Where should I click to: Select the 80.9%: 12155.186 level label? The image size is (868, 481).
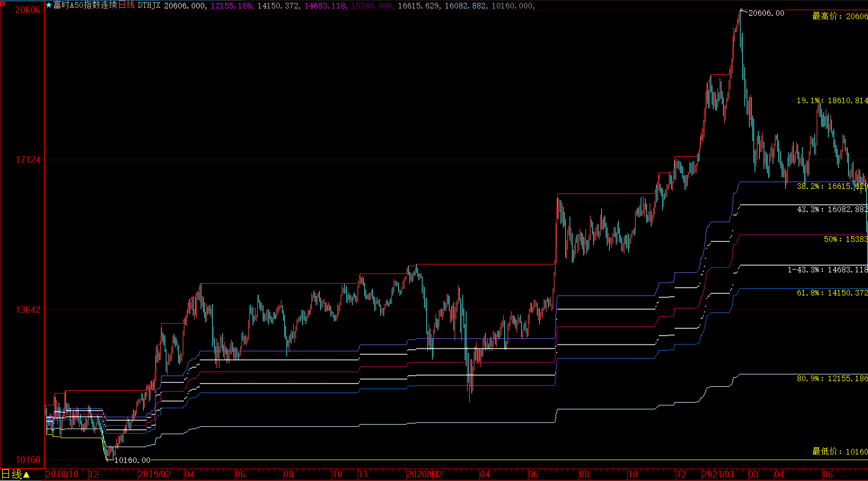click(x=832, y=378)
